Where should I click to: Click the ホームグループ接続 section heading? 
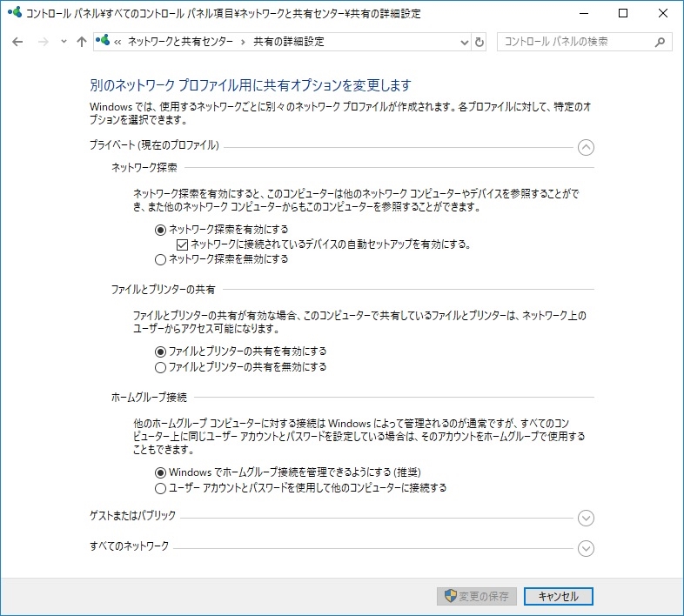149,397
